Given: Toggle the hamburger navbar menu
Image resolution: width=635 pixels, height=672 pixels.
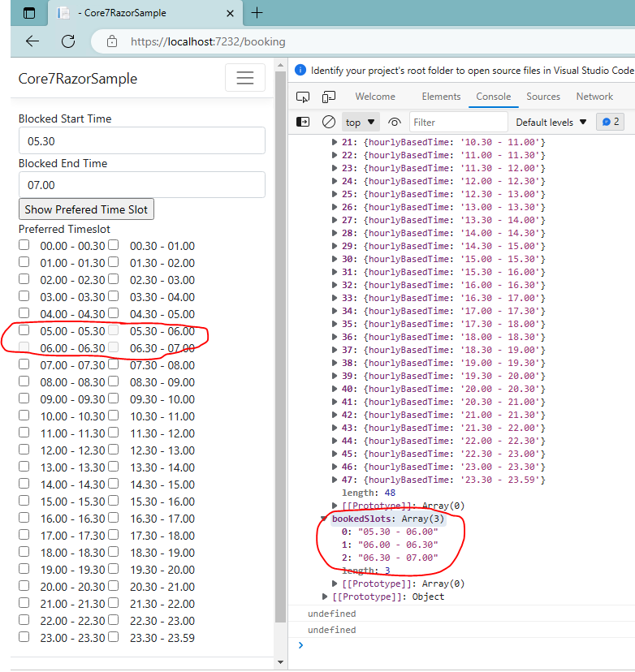Looking at the screenshot, I should click(245, 78).
